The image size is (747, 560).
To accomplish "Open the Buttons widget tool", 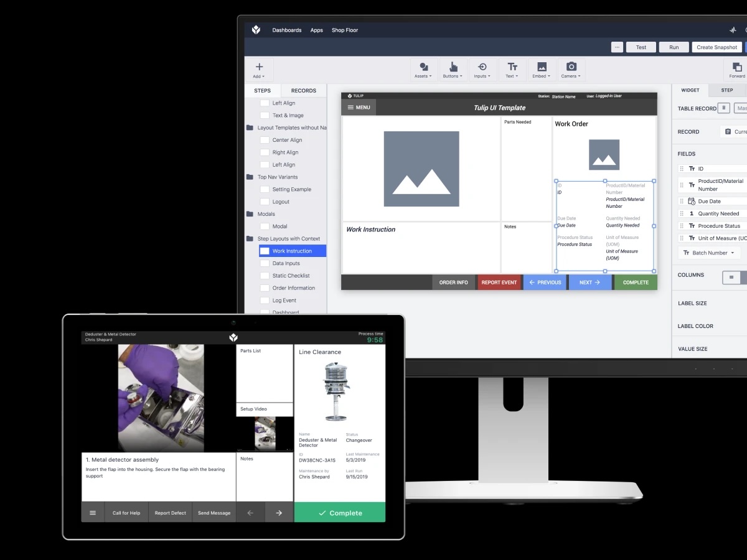I will [x=453, y=70].
